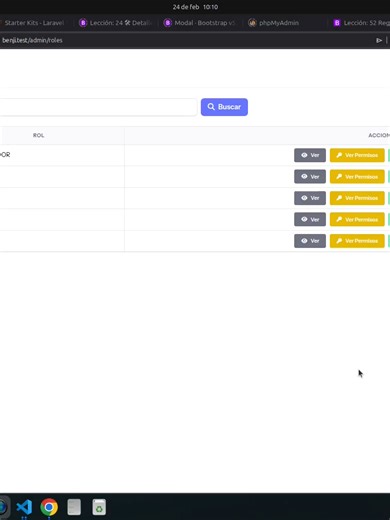Screen dimensions: 390x520
Task: Click the play-shaped icon in the address bar
Action: click(x=379, y=40)
